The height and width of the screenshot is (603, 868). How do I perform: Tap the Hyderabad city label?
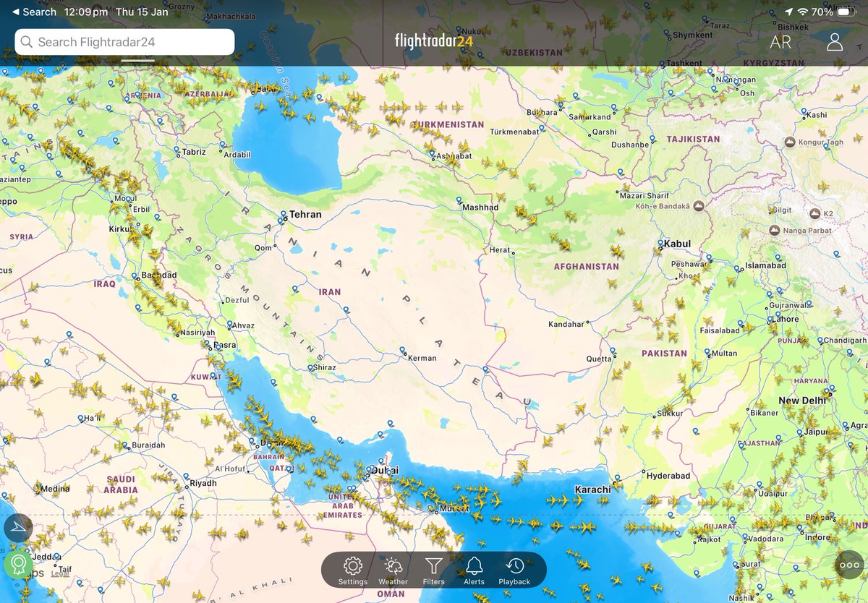(668, 476)
